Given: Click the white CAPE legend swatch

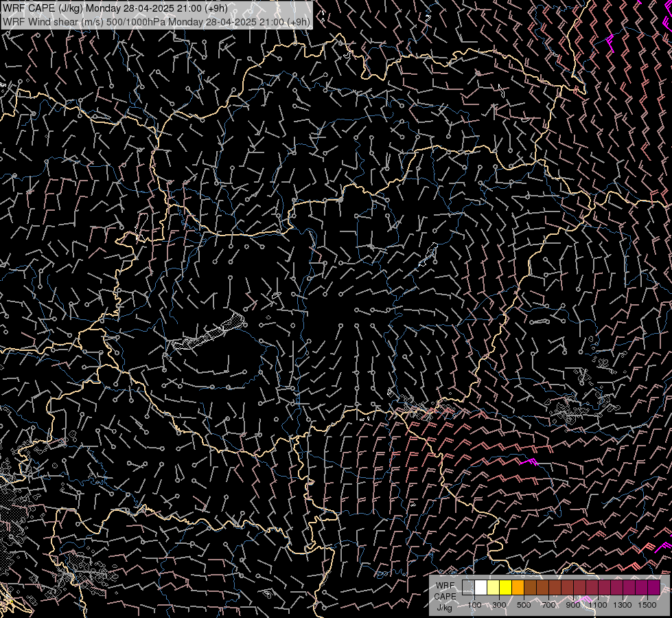Looking at the screenshot, I should pyautogui.click(x=481, y=588).
